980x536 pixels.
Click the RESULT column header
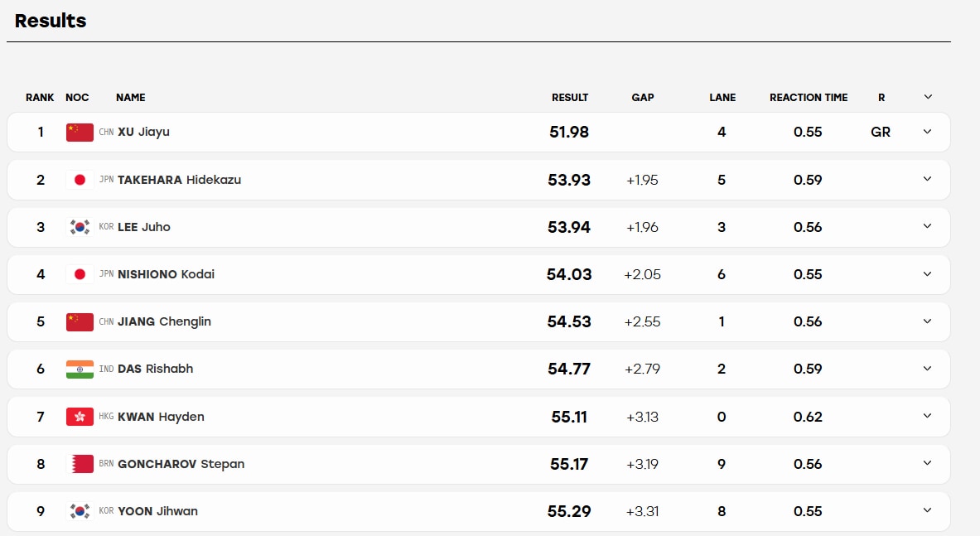click(x=569, y=98)
